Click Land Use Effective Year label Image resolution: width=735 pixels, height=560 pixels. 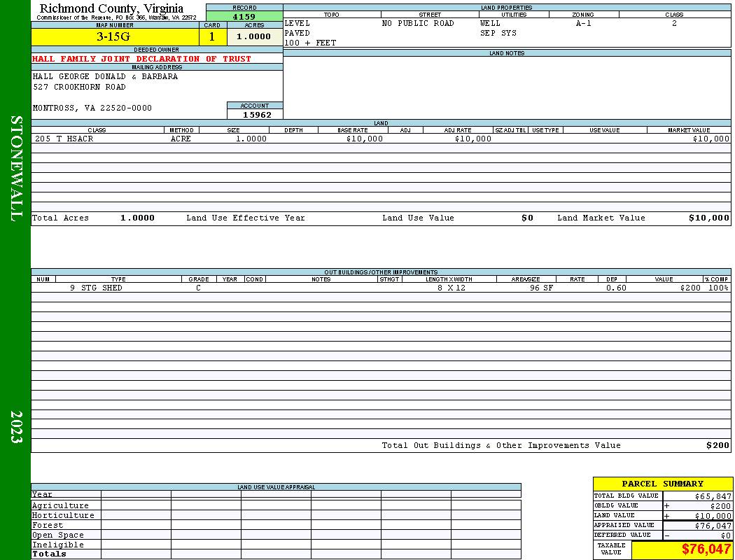click(x=246, y=218)
